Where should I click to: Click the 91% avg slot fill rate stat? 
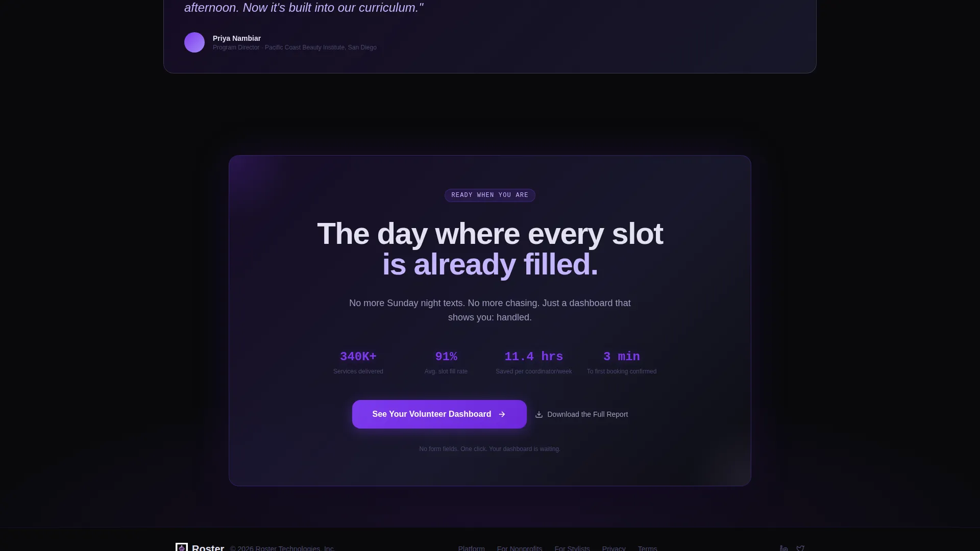[x=446, y=363]
